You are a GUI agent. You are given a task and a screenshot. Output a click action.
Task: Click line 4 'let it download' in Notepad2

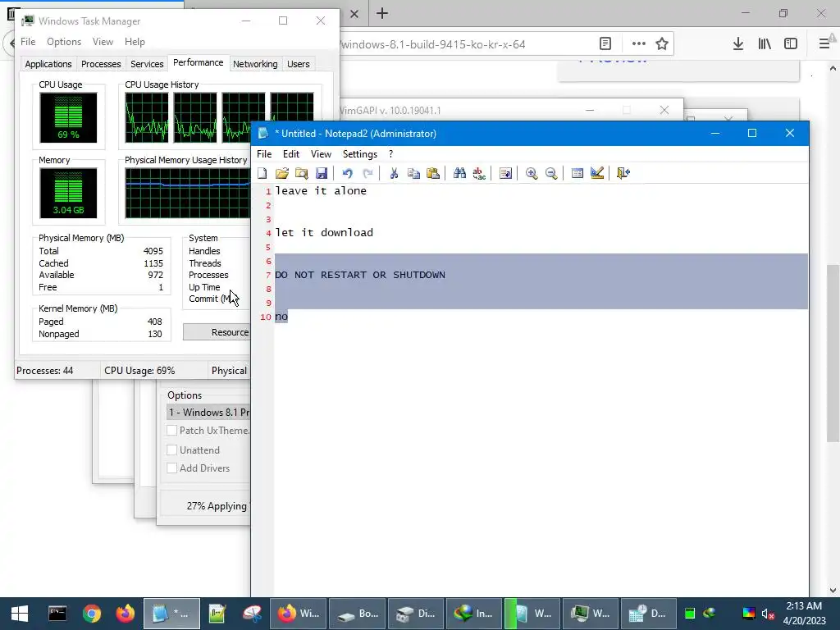tap(324, 232)
